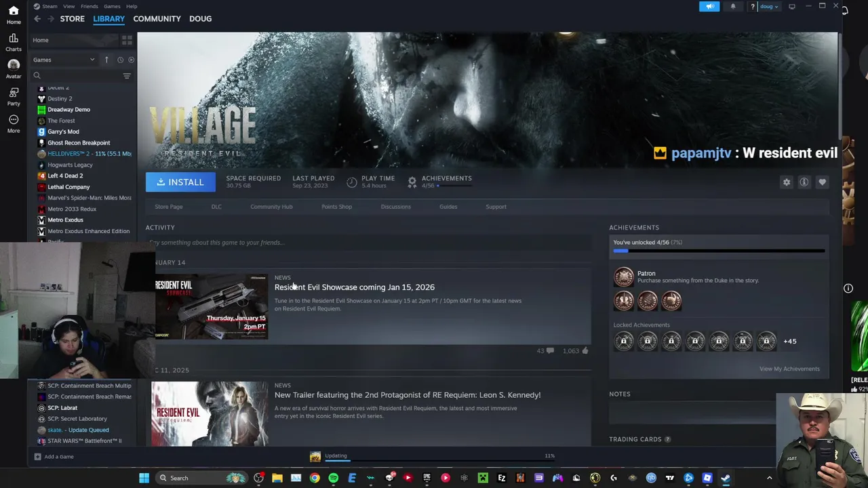868x488 pixels.
Task: Open the Games menu
Action: [x=112, y=6]
